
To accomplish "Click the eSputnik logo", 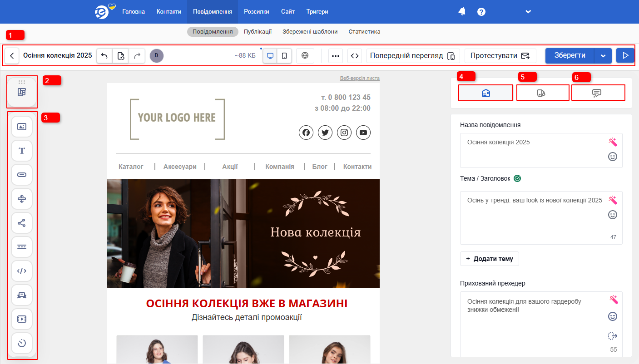I will click(x=105, y=11).
